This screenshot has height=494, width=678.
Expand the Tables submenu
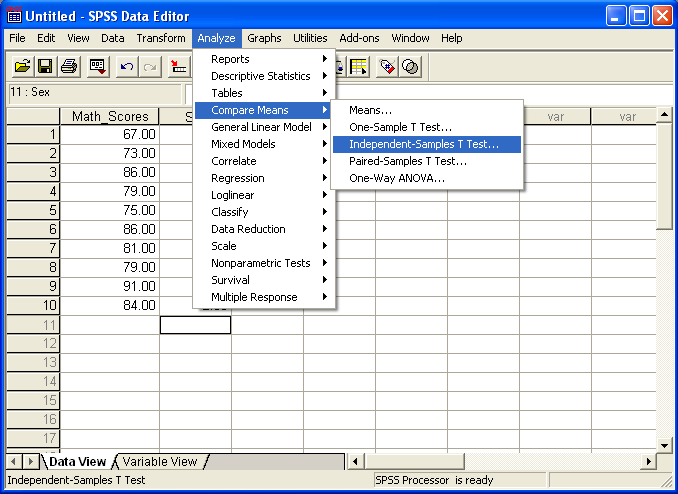click(264, 93)
